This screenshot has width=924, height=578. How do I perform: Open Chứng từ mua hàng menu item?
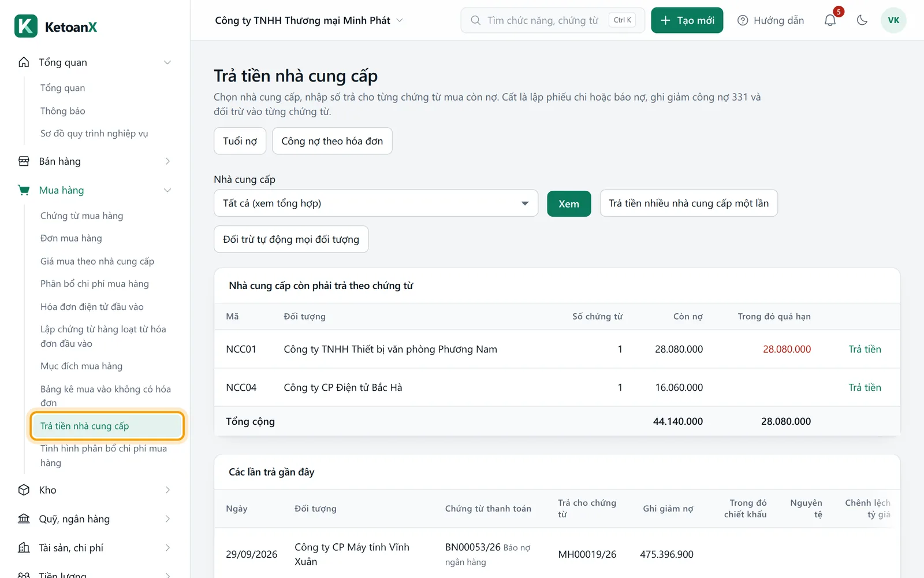81,216
